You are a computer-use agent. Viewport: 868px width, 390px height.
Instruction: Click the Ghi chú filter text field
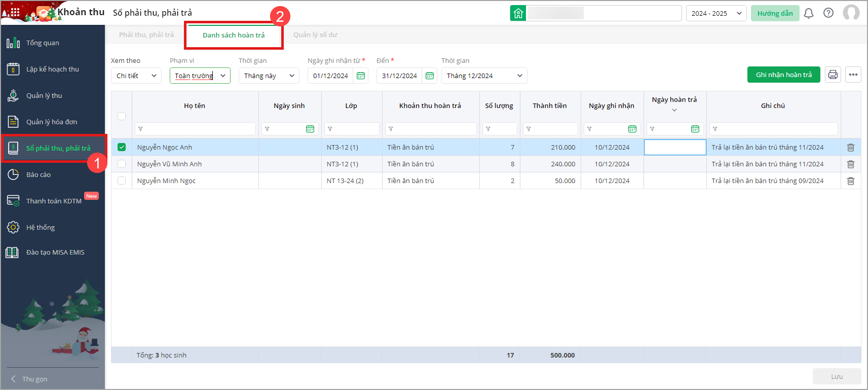pyautogui.click(x=774, y=129)
